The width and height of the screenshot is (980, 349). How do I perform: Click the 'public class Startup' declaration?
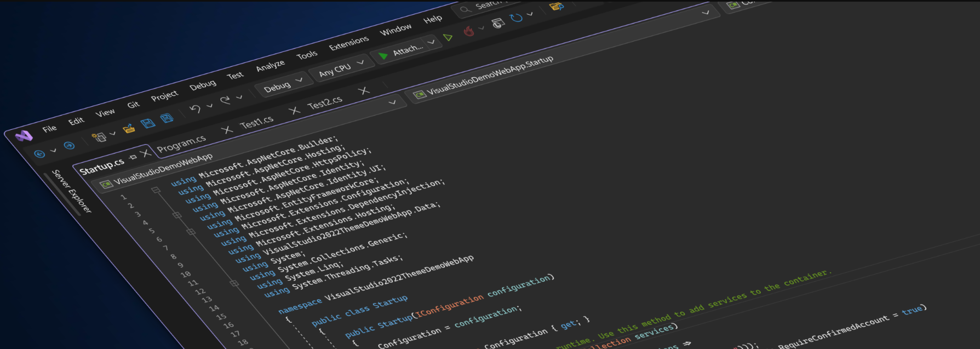[x=359, y=311]
